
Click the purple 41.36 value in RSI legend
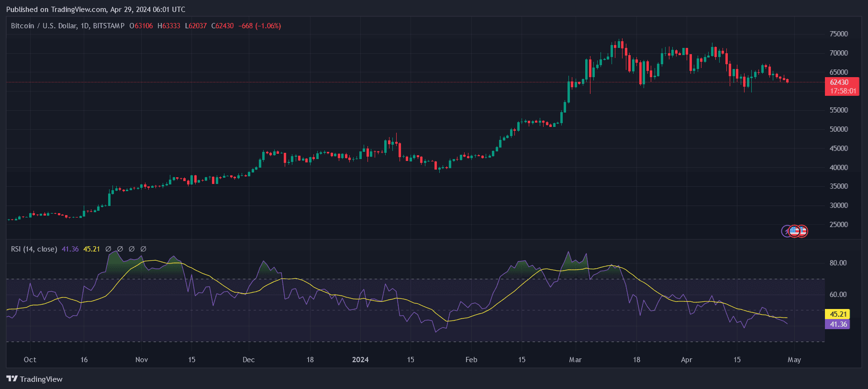point(70,249)
